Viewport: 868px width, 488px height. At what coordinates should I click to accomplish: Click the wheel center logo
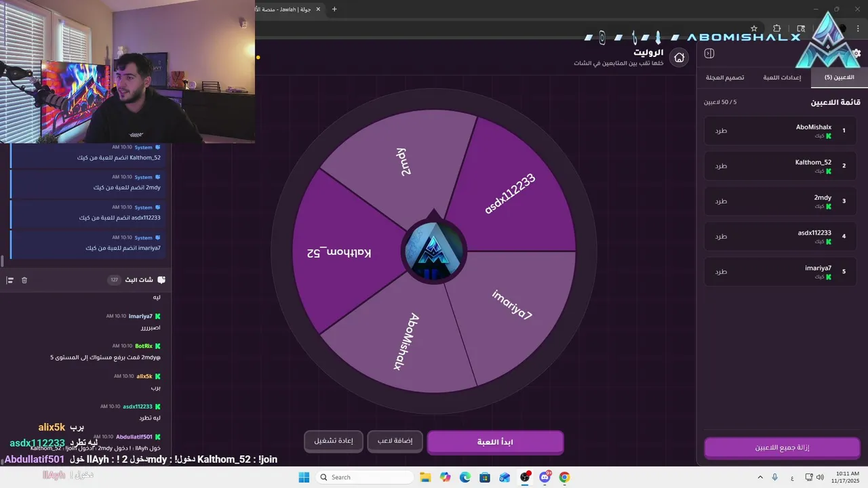(x=434, y=252)
